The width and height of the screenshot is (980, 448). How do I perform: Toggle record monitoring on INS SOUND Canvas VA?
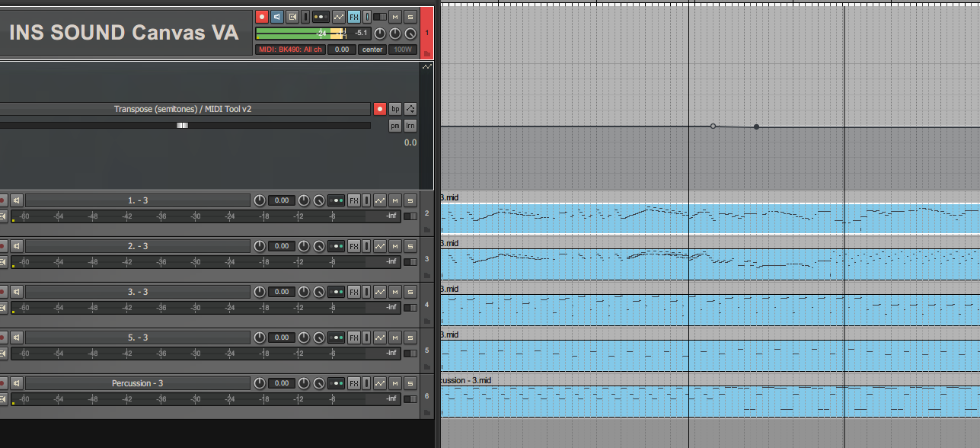[277, 17]
